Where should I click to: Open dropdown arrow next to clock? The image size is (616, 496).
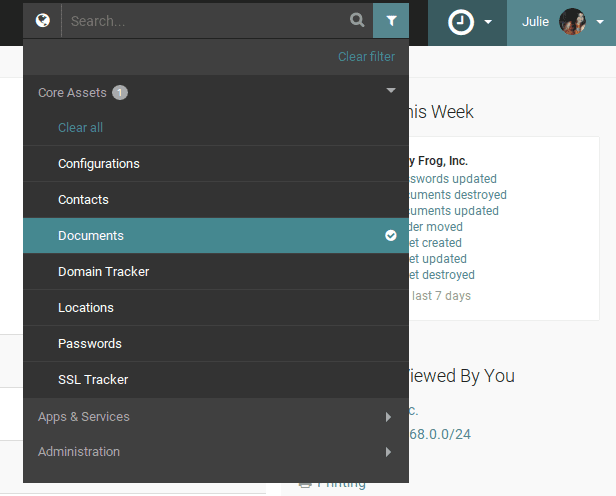click(488, 22)
